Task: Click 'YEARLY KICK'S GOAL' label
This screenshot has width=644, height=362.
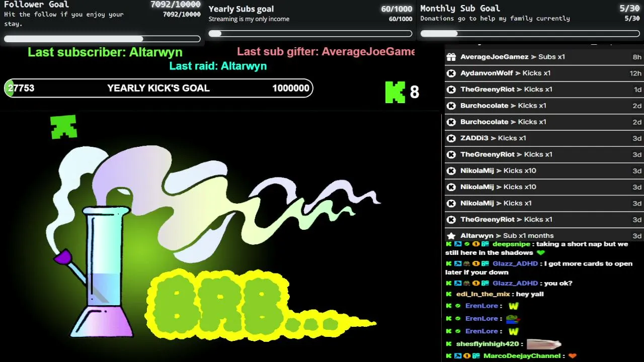Action: pos(158,88)
